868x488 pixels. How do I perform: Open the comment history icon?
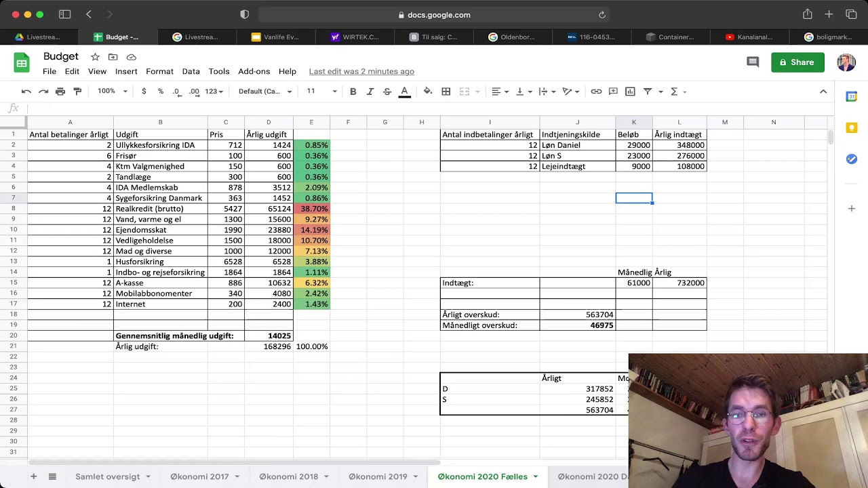click(x=753, y=62)
